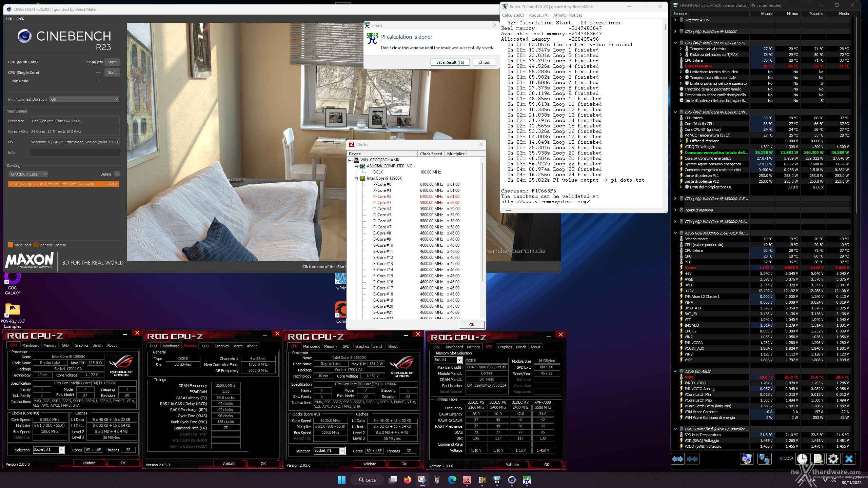Viewport: 868px width, 488px height.
Task: Open Snipping Tool taskbar icon
Action: 422,480
